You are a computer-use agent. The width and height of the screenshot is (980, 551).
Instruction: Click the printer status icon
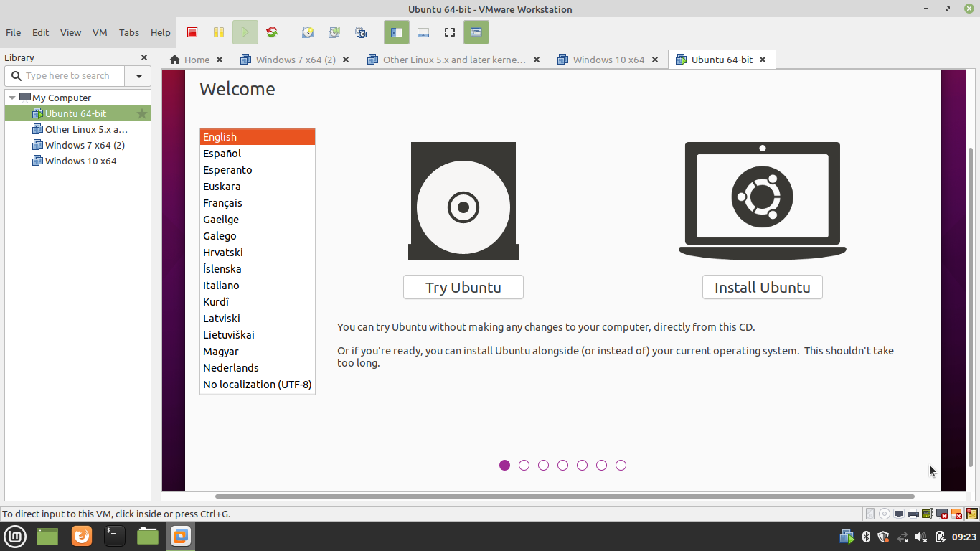coord(913,514)
